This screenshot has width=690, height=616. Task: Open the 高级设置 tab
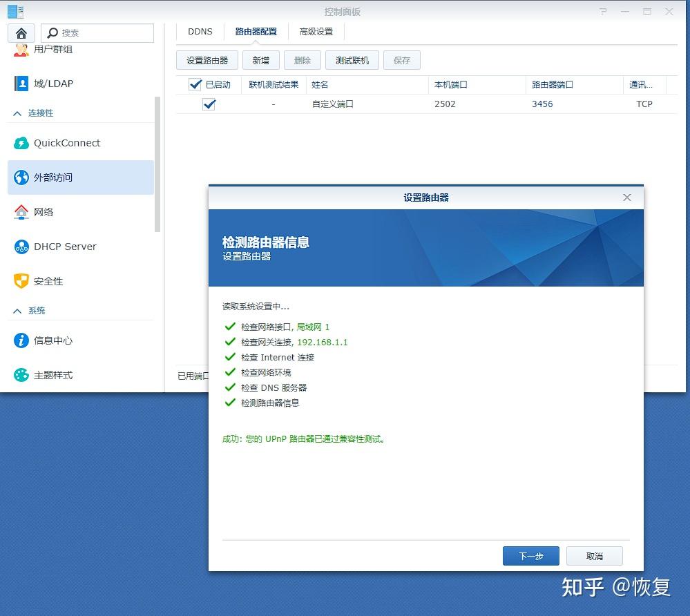(316, 31)
